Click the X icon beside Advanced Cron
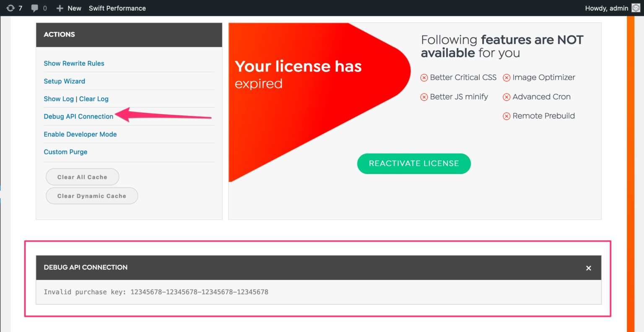 [x=506, y=97]
